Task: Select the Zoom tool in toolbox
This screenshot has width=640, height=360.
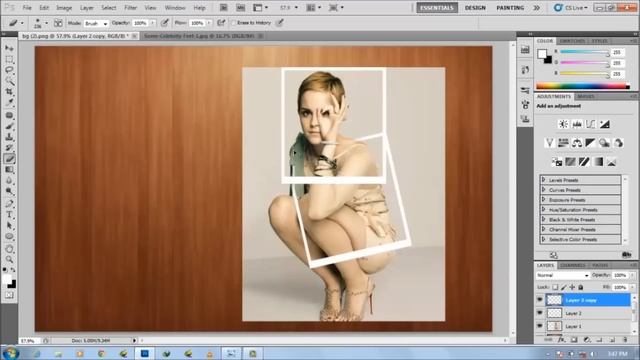Action: (x=9, y=259)
